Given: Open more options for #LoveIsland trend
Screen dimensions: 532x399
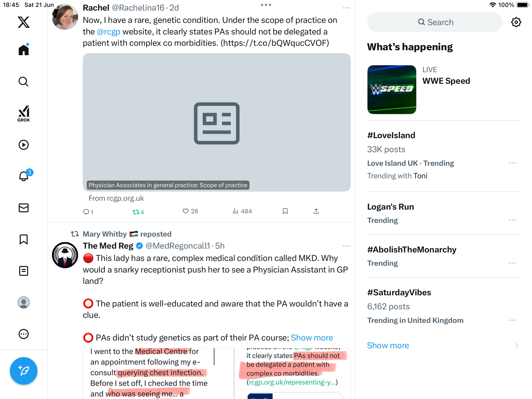Looking at the screenshot, I should 512,163.
